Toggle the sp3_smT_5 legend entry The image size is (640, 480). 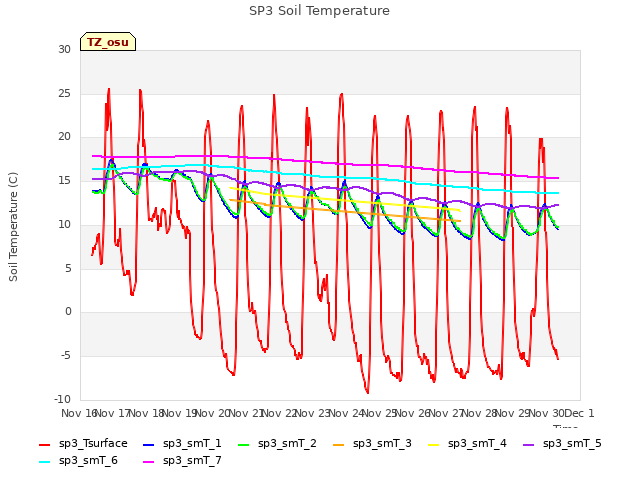(x=562, y=444)
